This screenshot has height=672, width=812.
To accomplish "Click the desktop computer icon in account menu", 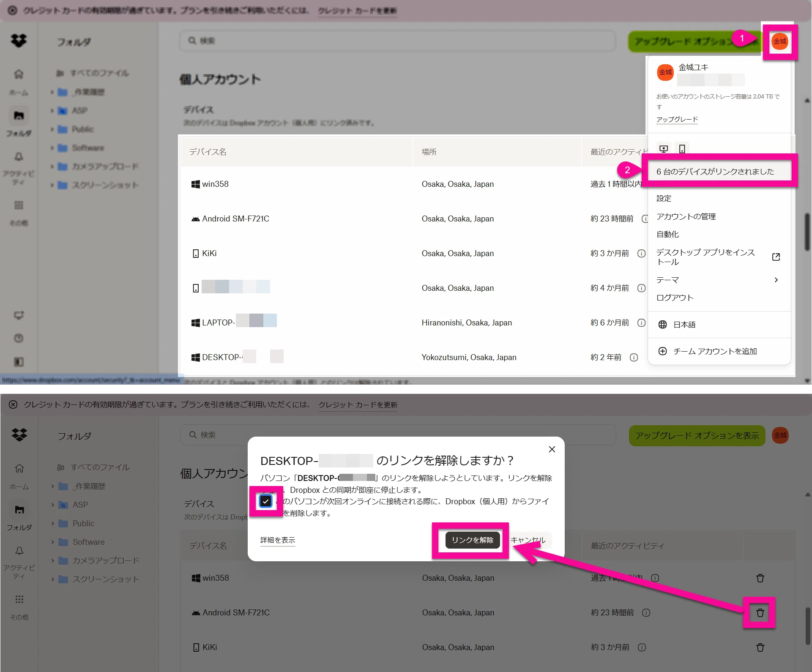I will tap(664, 149).
